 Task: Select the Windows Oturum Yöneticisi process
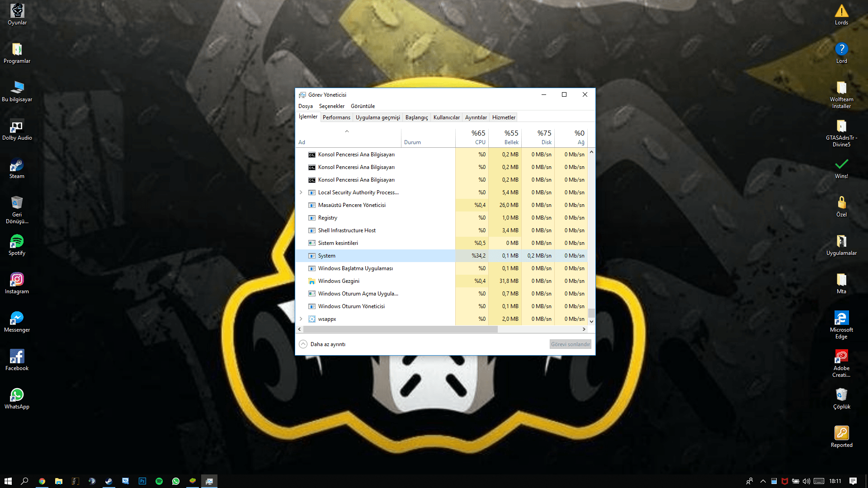(441, 306)
